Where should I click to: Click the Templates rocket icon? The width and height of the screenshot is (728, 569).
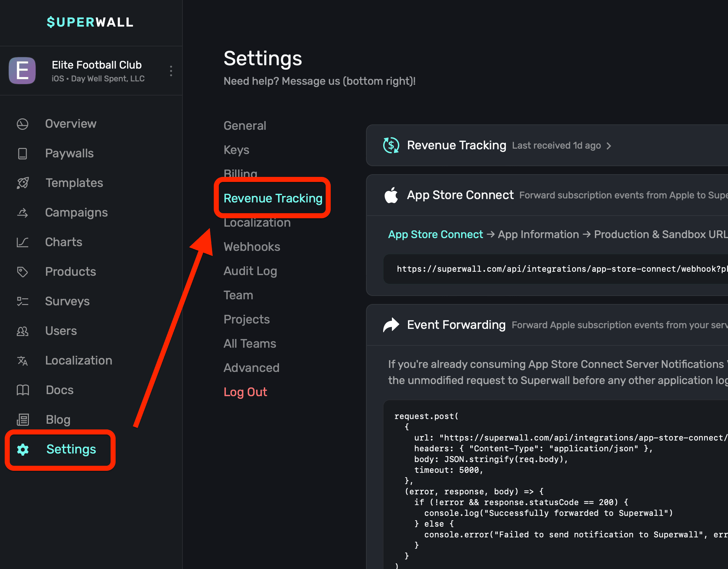[23, 183]
